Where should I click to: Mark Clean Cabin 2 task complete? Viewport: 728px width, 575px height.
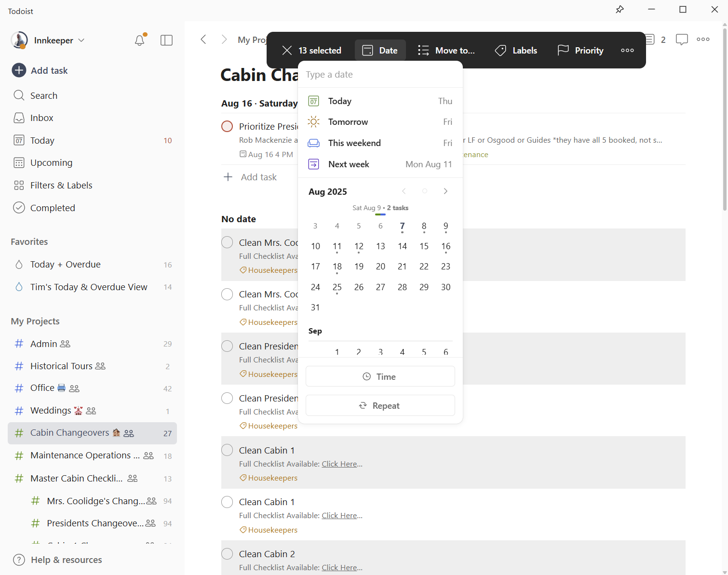[x=227, y=554]
